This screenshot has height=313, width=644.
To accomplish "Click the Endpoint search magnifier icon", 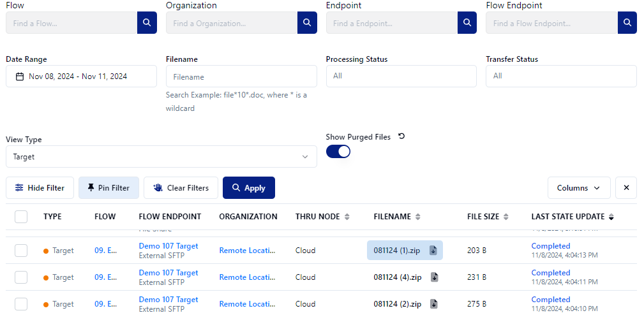I will [x=467, y=23].
